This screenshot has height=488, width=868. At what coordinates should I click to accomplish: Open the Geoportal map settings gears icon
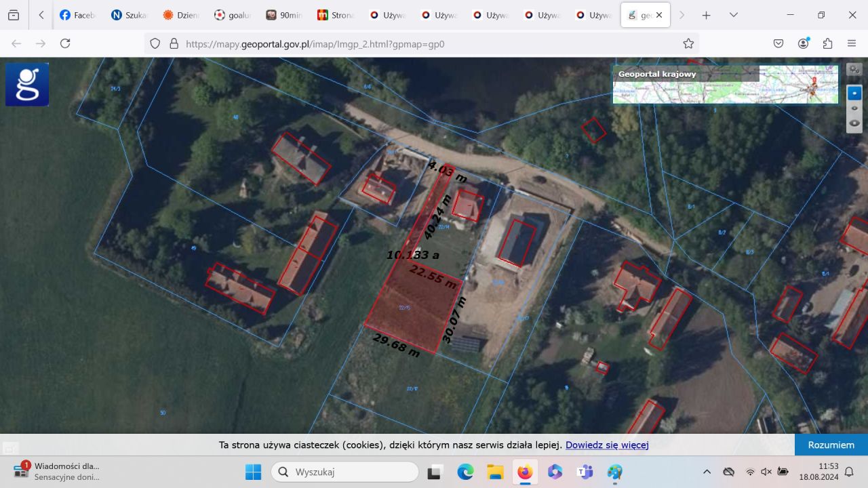pyautogui.click(x=854, y=70)
